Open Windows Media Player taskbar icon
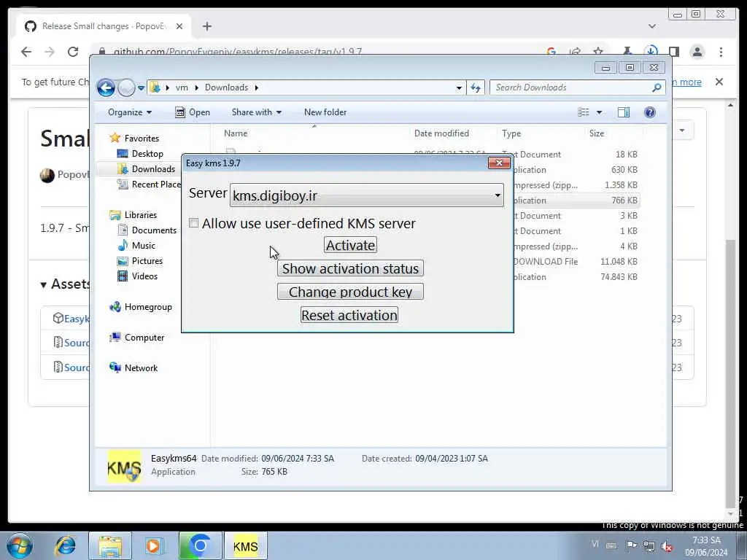Screen dimensions: 747x560 [x=153, y=545]
